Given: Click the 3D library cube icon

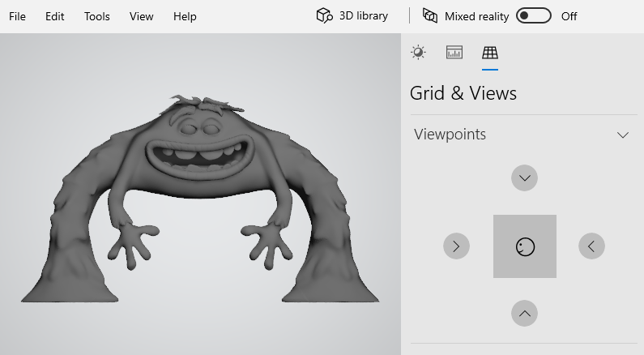Looking at the screenshot, I should (x=324, y=15).
